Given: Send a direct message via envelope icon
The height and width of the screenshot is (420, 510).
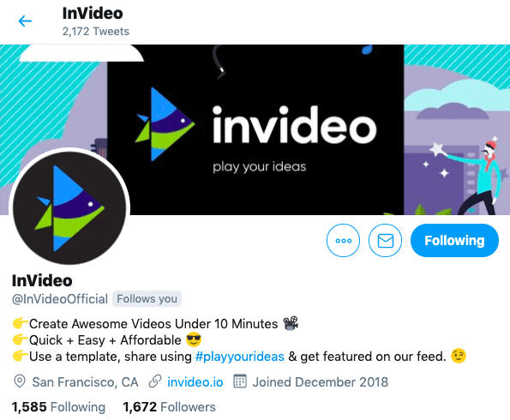Looking at the screenshot, I should pyautogui.click(x=385, y=240).
